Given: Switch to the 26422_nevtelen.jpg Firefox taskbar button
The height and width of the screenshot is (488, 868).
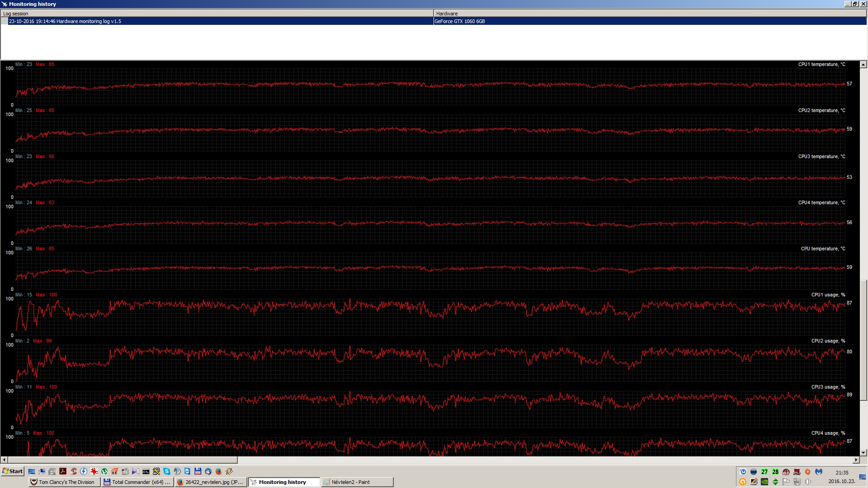Looking at the screenshot, I should 211,482.
